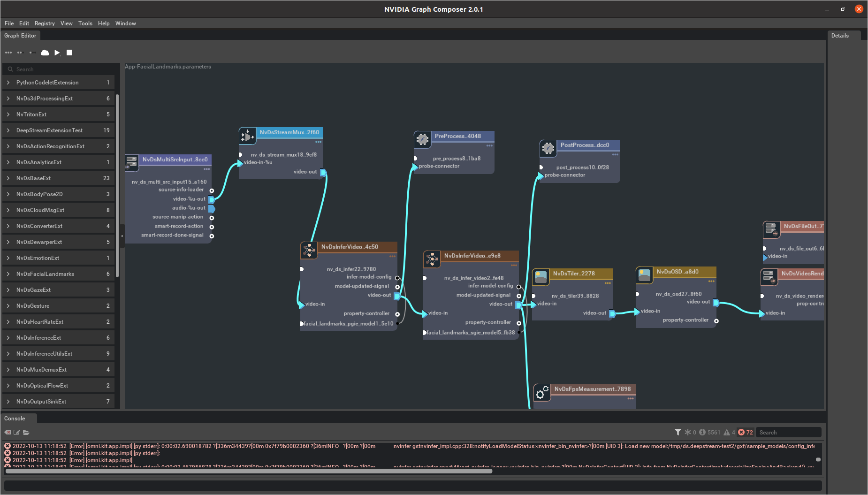Click the video-out port on NvDsStreamMux
The height and width of the screenshot is (495, 868).
pos(323,172)
